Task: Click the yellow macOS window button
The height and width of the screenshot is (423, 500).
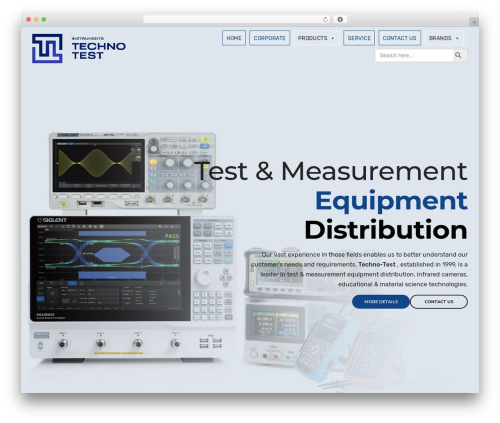Action: [36, 20]
